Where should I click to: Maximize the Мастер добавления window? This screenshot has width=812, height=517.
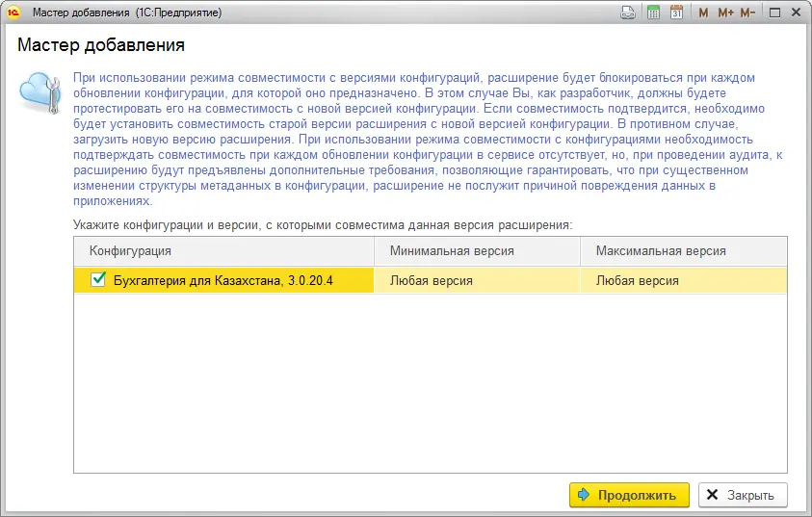[774, 13]
